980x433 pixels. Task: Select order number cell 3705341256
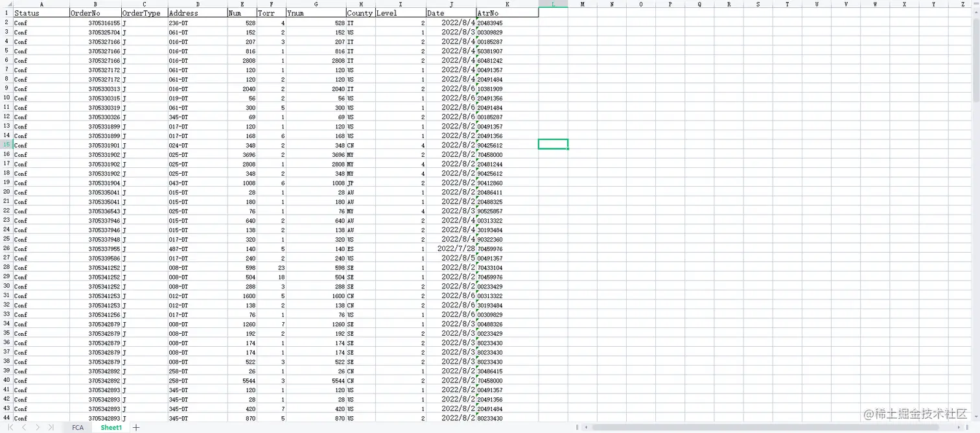[95, 314]
